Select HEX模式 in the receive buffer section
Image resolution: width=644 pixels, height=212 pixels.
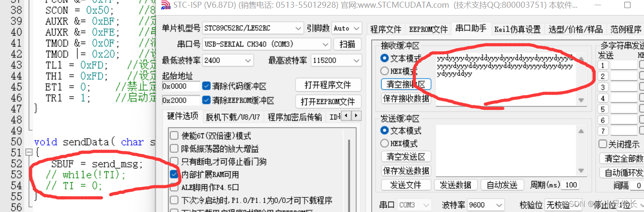[x=384, y=71]
